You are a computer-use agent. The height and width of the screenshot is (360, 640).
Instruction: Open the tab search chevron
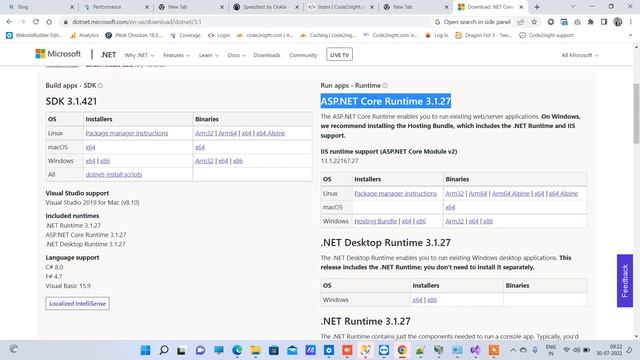[573, 7]
